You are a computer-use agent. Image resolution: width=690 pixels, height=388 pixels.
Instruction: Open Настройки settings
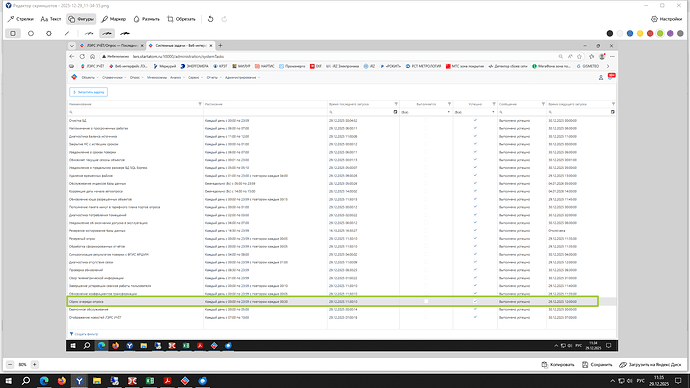[667, 19]
